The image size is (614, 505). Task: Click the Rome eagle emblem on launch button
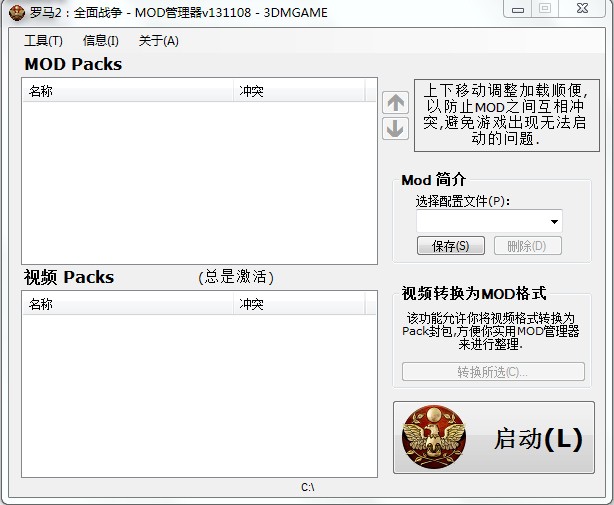[x=434, y=437]
